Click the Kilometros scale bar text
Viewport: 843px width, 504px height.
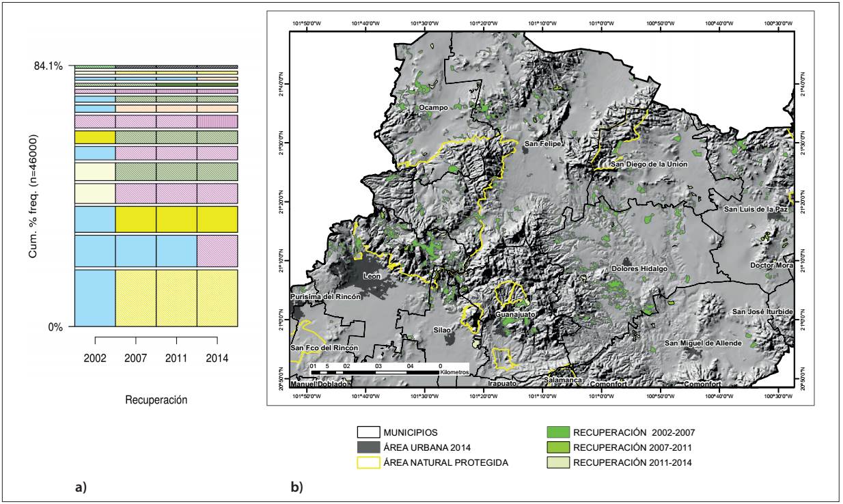[454, 373]
